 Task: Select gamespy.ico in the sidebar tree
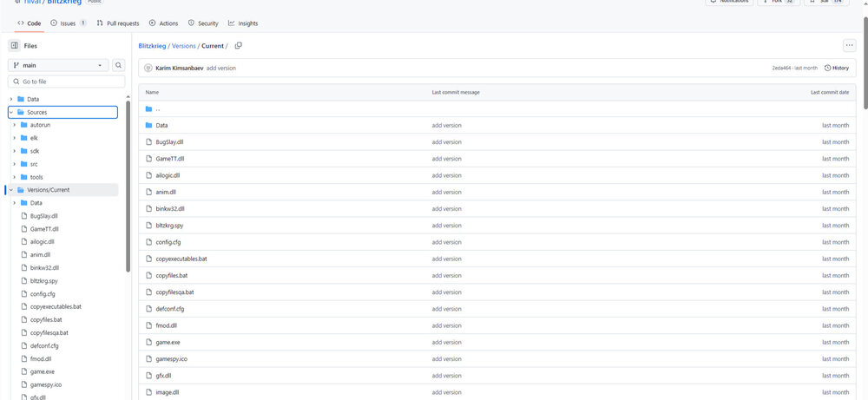pos(45,384)
